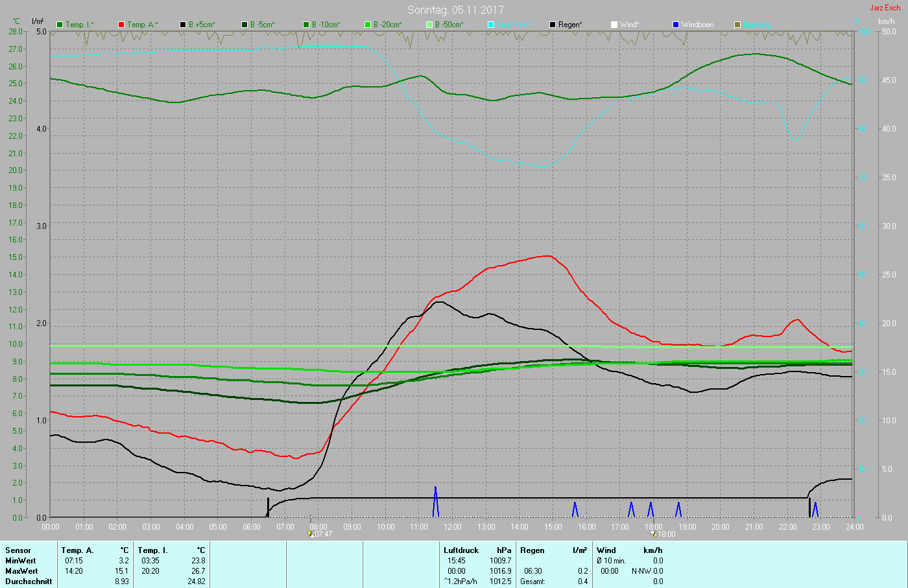The width and height of the screenshot is (908, 588).
Task: Click the Gesamt: rain total label
Action: point(533,582)
